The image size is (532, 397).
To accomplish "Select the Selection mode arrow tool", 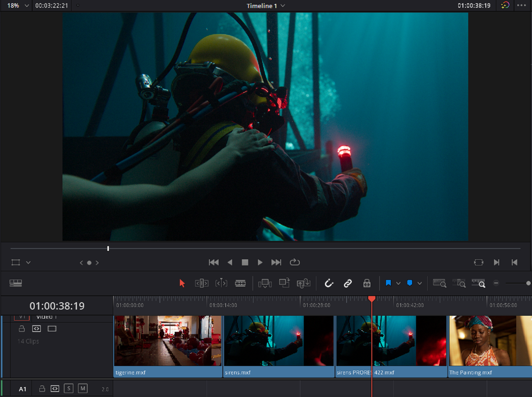I will tap(182, 283).
